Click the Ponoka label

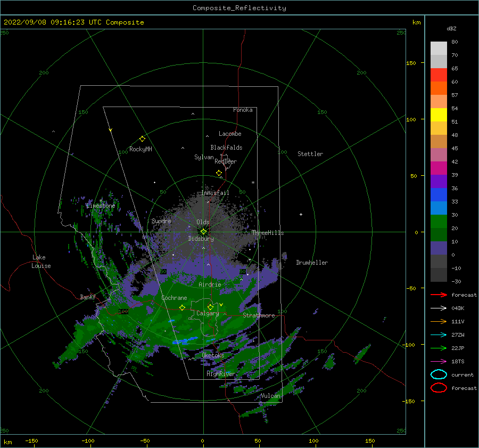tap(243, 110)
